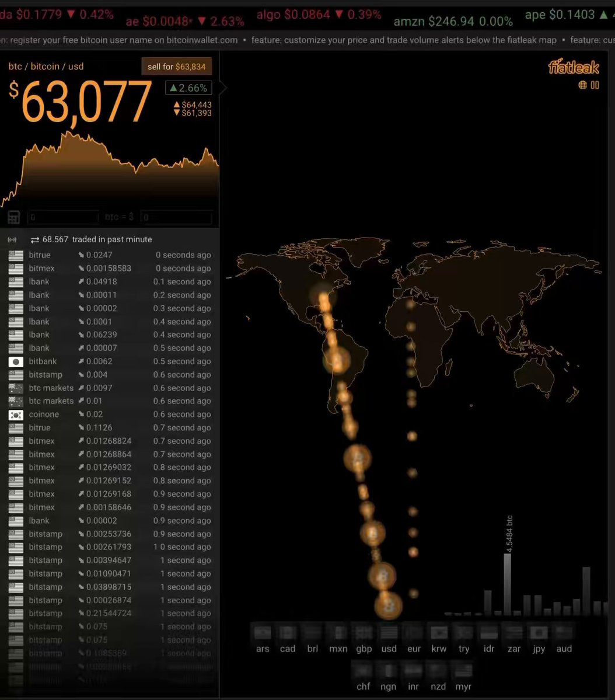
Task: Toggle the chf currency flag
Action: [x=363, y=670]
